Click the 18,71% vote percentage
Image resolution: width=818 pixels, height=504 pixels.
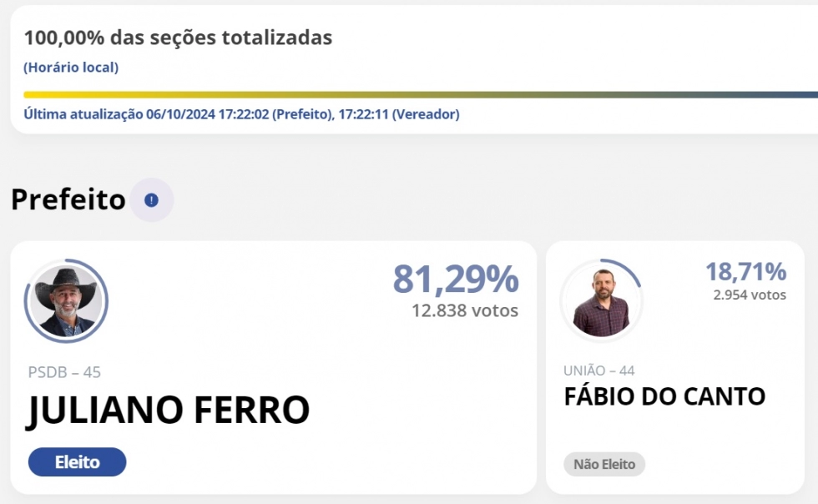click(746, 272)
